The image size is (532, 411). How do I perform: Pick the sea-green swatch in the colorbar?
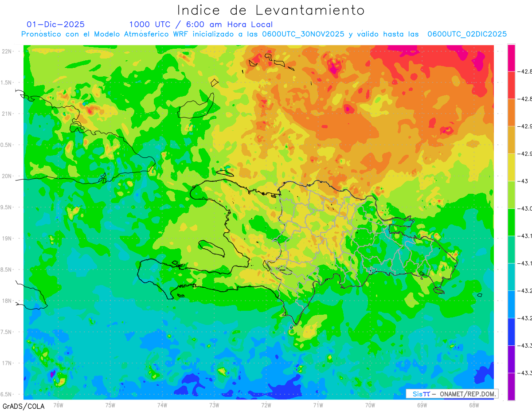click(x=511, y=250)
